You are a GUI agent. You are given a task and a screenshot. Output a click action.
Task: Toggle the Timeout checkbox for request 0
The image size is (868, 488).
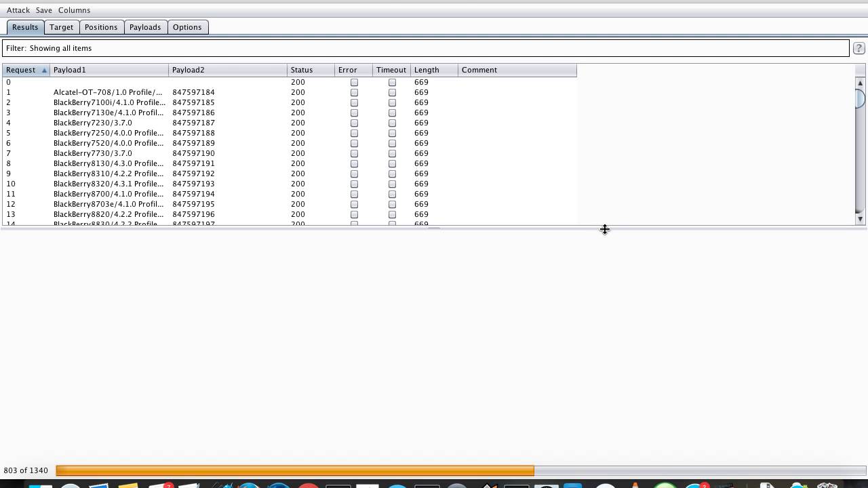(392, 82)
